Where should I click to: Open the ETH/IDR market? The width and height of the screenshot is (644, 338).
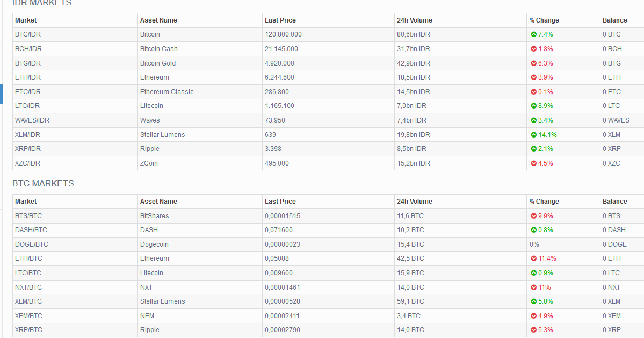28,77
